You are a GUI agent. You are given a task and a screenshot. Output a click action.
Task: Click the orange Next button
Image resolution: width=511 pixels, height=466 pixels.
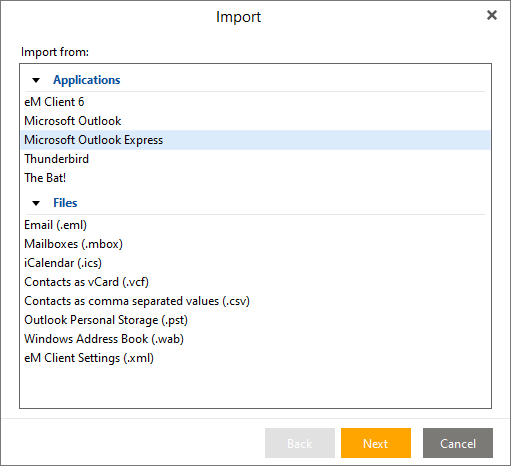coord(376,443)
